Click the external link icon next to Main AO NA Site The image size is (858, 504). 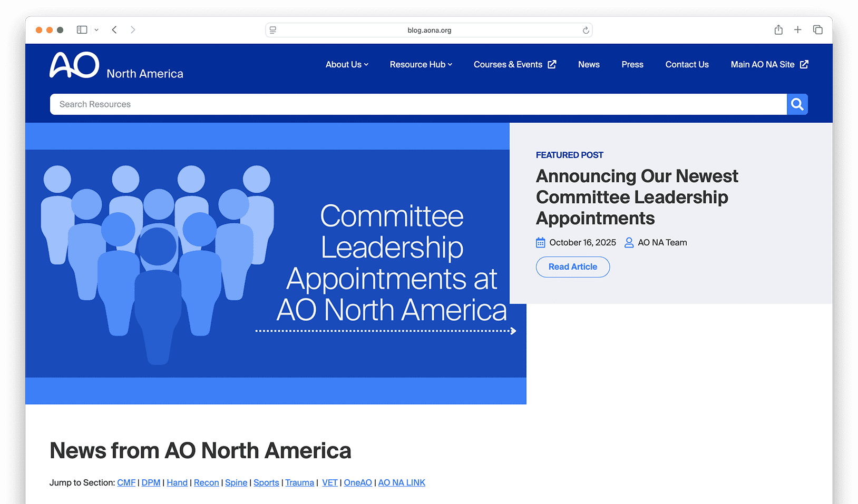click(805, 64)
